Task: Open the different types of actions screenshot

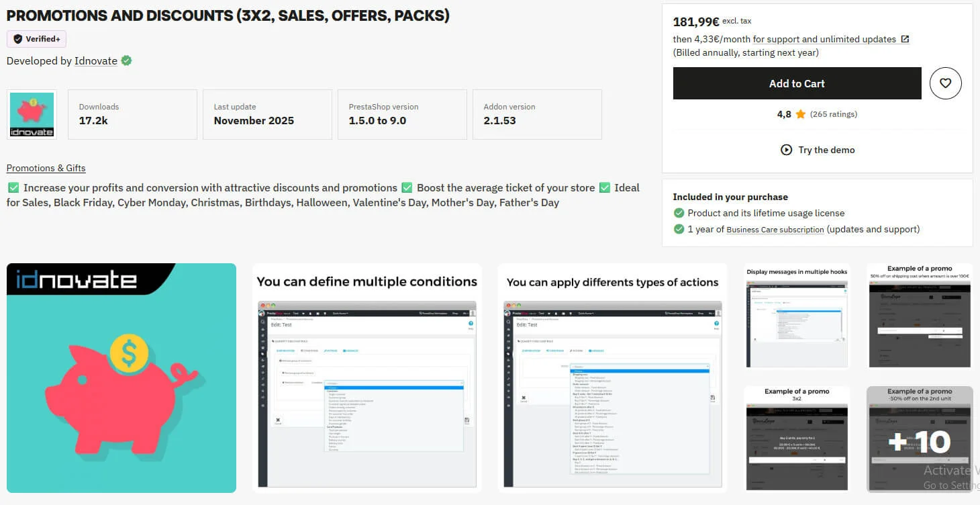Action: tap(612, 378)
